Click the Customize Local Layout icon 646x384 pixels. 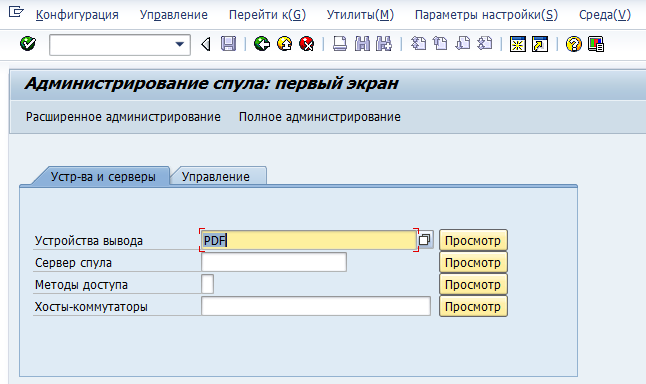coord(596,44)
